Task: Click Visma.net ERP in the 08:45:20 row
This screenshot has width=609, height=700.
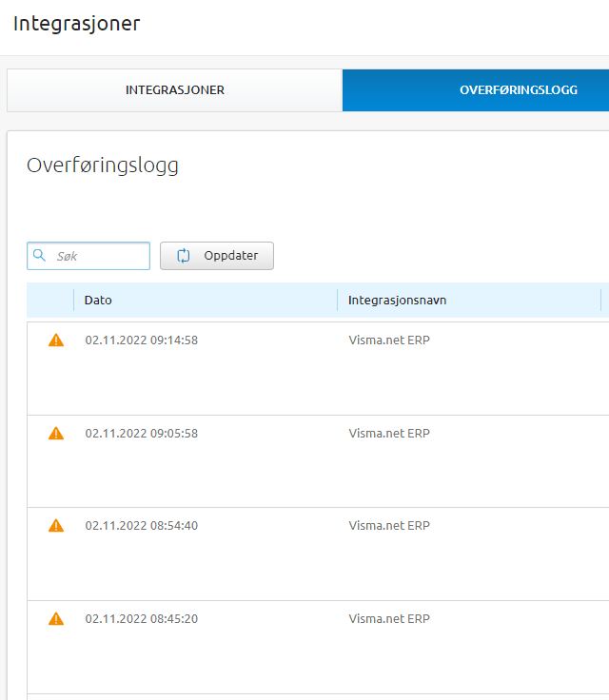Action: 389,619
